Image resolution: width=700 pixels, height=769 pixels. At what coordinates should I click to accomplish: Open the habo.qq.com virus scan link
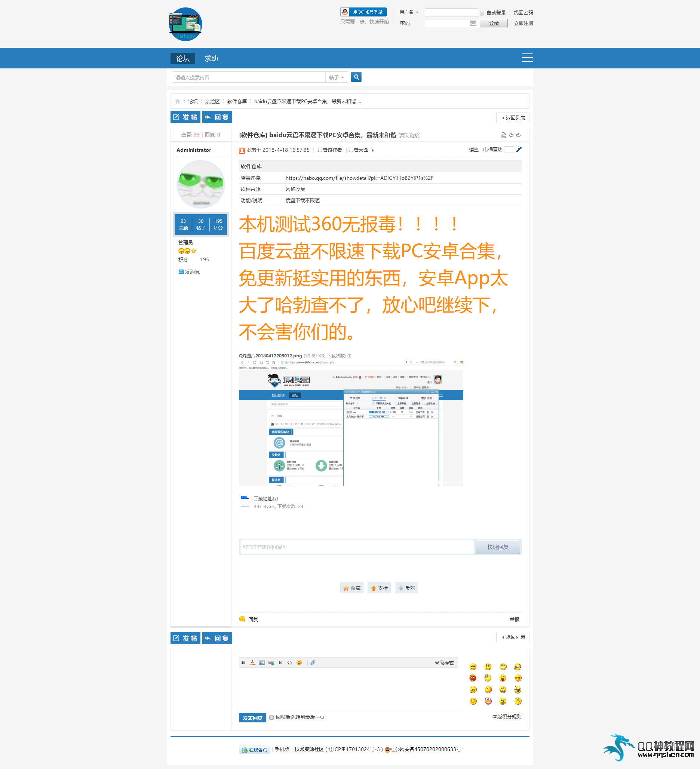click(x=359, y=178)
